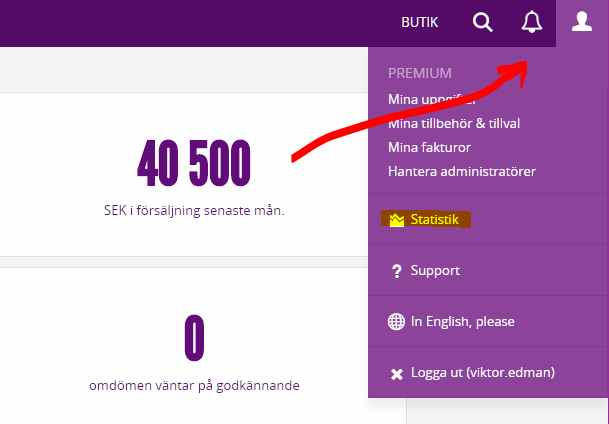
Task: Click the globe language icon
Action: [x=396, y=321]
